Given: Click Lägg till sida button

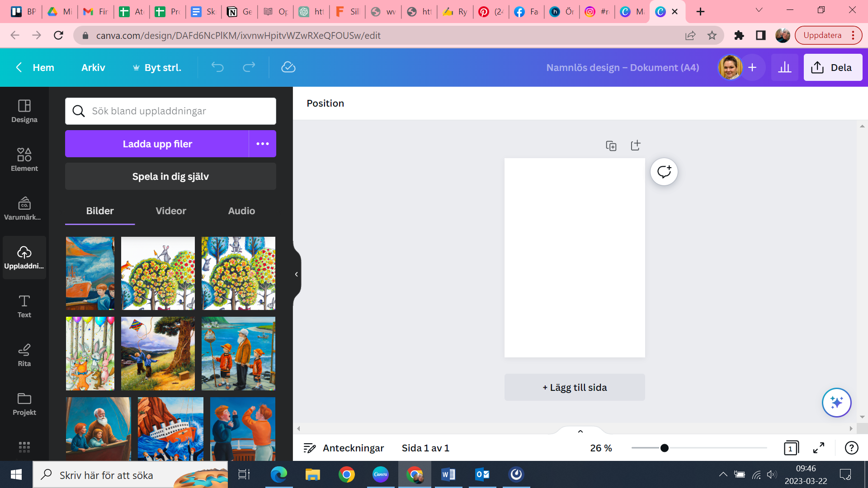Looking at the screenshot, I should click(x=575, y=387).
